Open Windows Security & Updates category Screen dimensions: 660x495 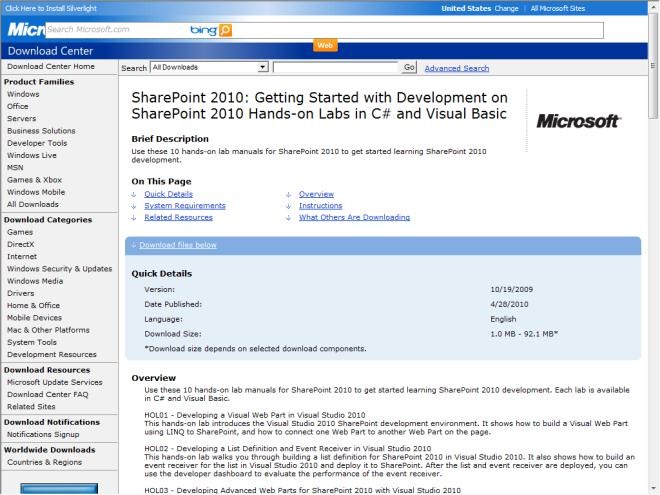tap(59, 269)
